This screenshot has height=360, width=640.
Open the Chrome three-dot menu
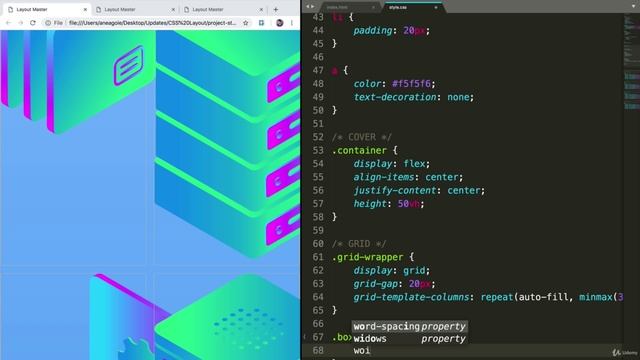292,23
